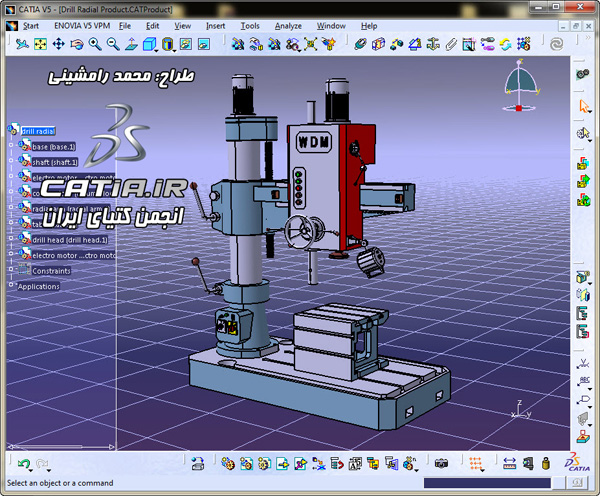Click the command input field in status bar
The height and width of the screenshot is (496, 600).
click(487, 483)
